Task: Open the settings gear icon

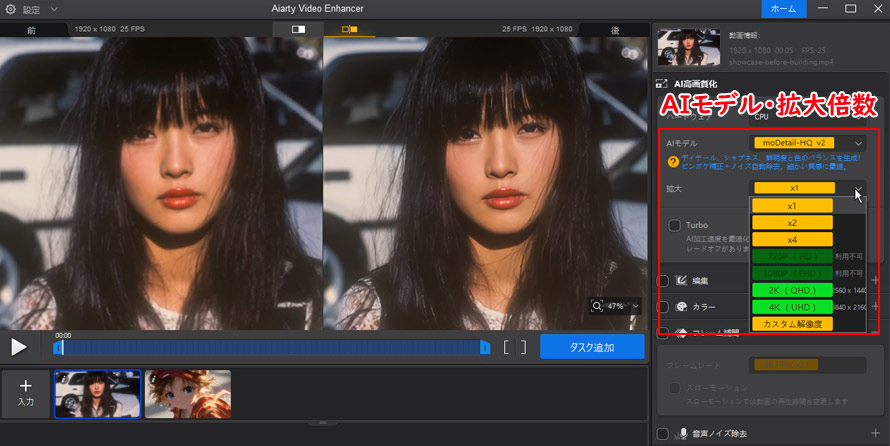Action: [x=10, y=9]
